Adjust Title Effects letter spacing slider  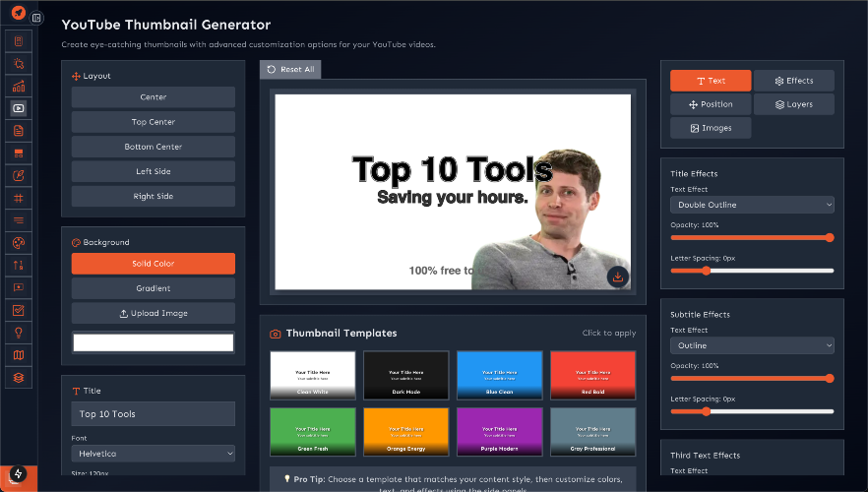[752, 271]
